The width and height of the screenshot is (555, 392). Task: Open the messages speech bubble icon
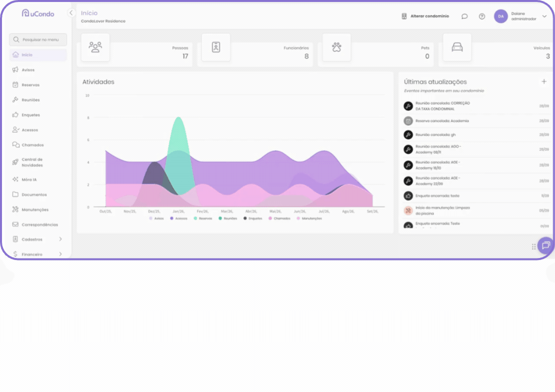pyautogui.click(x=464, y=16)
